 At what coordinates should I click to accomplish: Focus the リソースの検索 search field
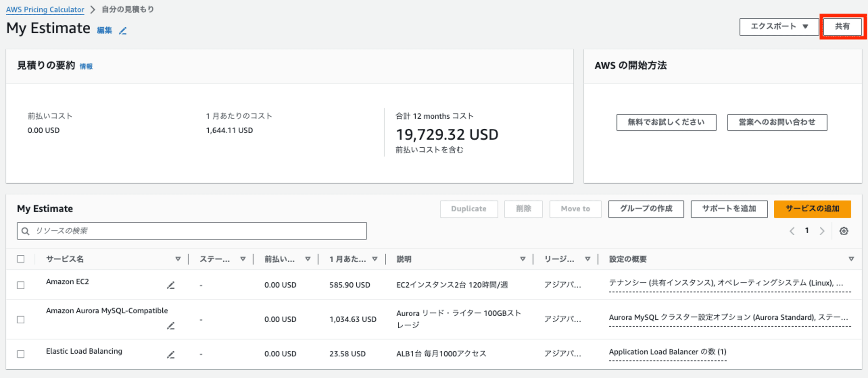click(192, 231)
